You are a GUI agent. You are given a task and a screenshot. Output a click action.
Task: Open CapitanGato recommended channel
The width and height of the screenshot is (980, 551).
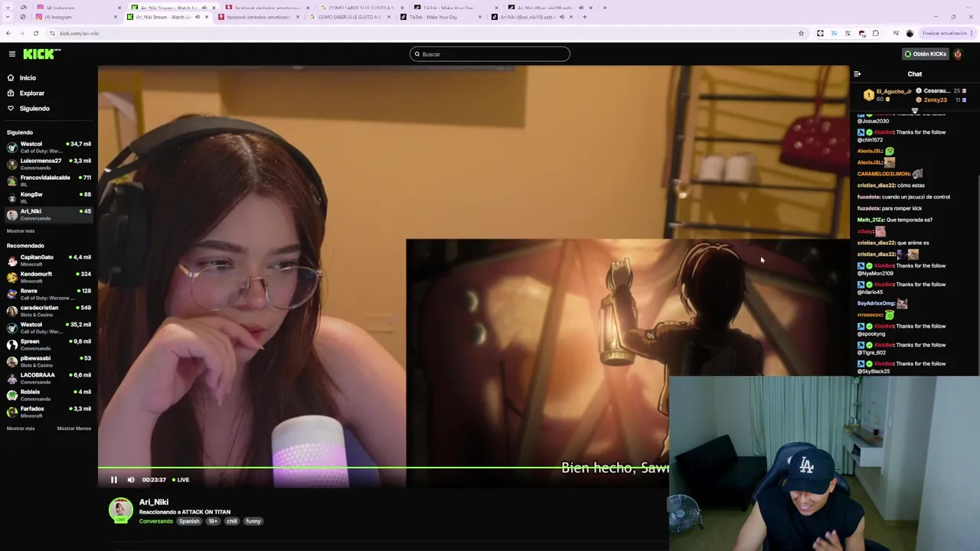[x=48, y=260]
